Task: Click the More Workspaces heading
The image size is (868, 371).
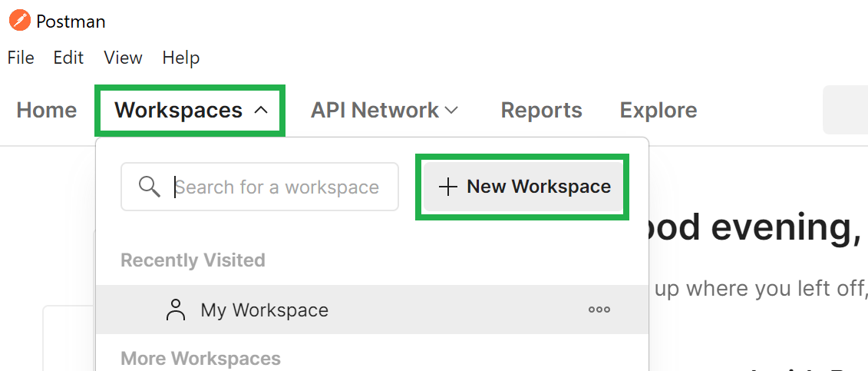Action: (200, 358)
